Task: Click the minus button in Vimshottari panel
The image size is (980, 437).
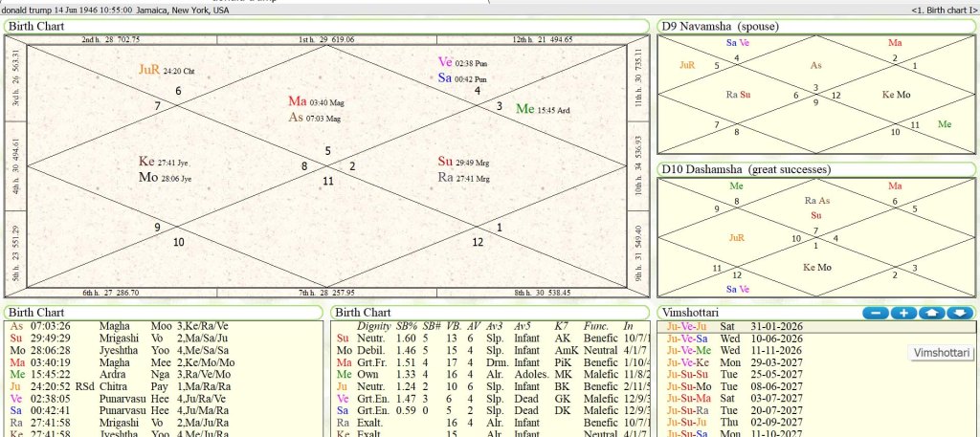Action: coord(876,313)
